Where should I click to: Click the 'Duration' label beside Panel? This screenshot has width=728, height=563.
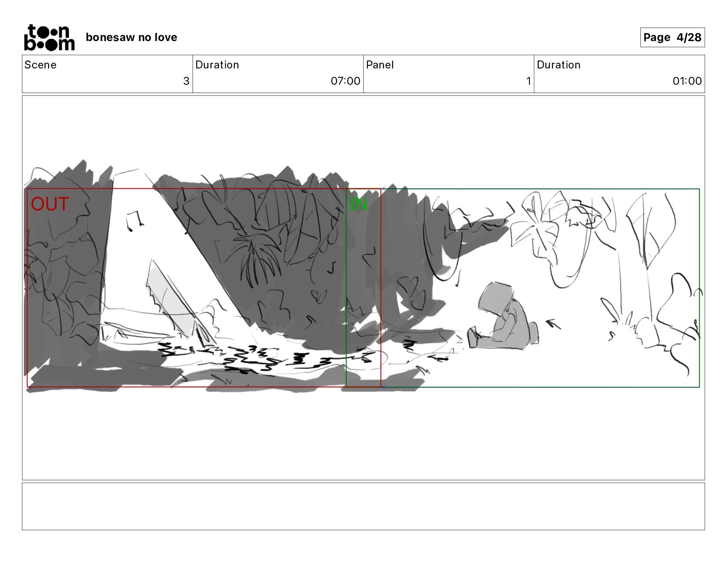click(x=559, y=65)
